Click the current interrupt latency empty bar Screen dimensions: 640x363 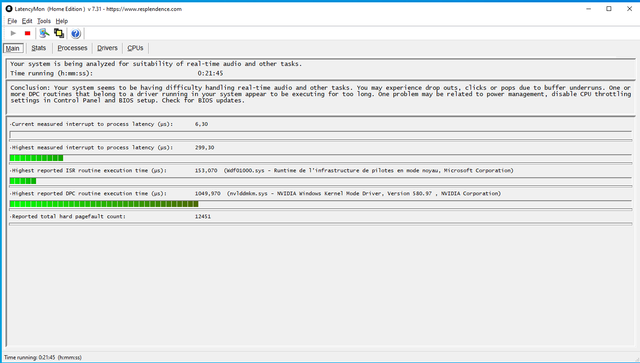pyautogui.click(x=320, y=135)
